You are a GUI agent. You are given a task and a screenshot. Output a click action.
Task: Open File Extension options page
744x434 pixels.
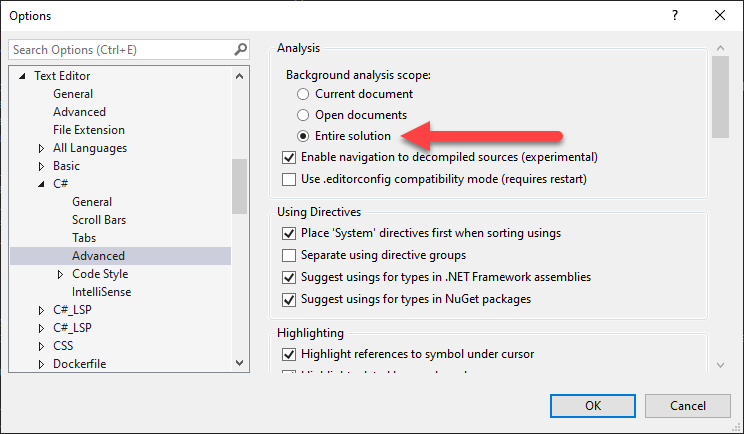(89, 130)
